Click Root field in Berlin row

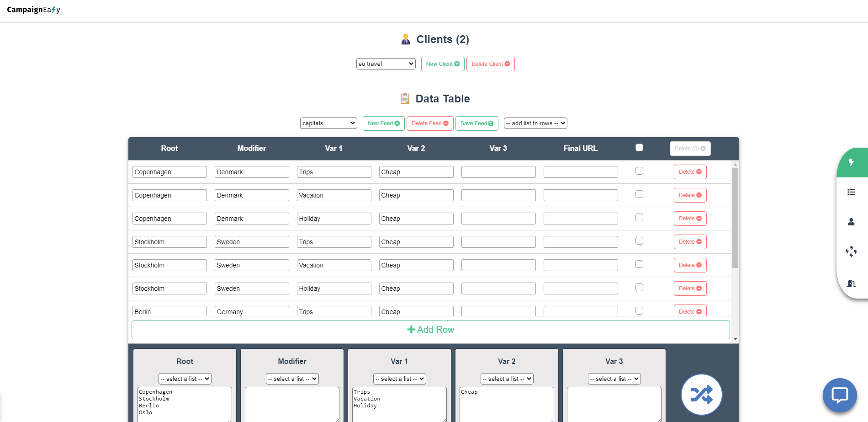[169, 311]
